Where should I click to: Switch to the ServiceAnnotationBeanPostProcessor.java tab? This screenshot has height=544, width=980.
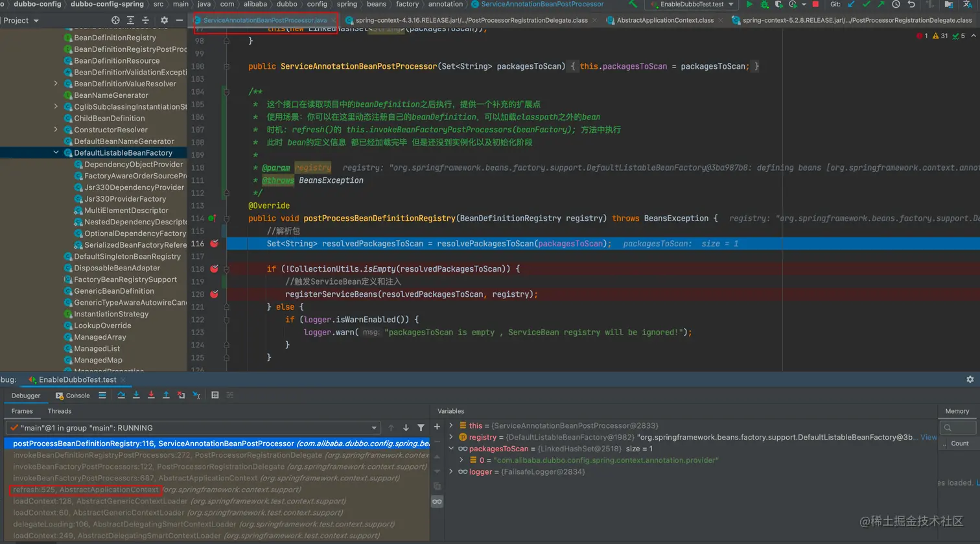click(265, 20)
